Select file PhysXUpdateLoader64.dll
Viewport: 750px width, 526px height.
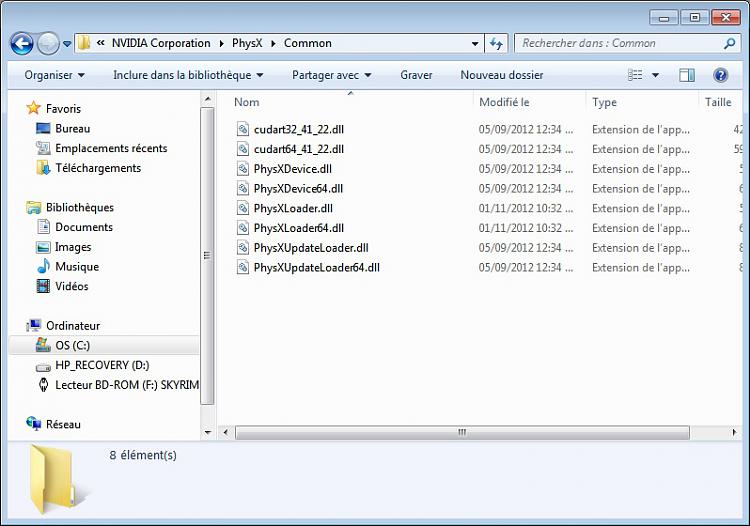pos(317,267)
